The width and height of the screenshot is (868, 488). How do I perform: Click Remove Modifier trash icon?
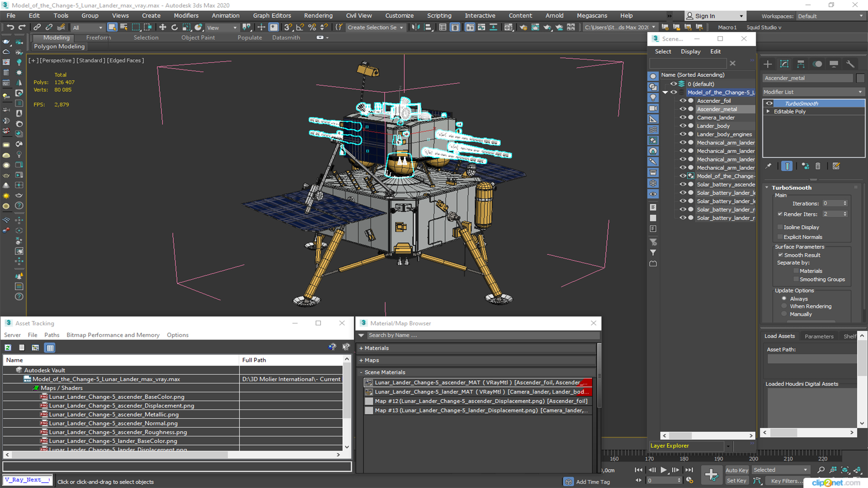818,166
